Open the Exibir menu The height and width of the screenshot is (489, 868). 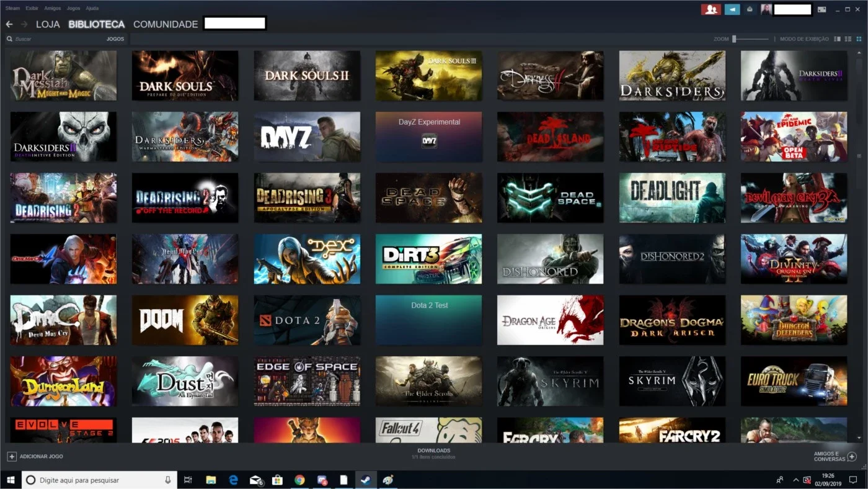point(32,9)
